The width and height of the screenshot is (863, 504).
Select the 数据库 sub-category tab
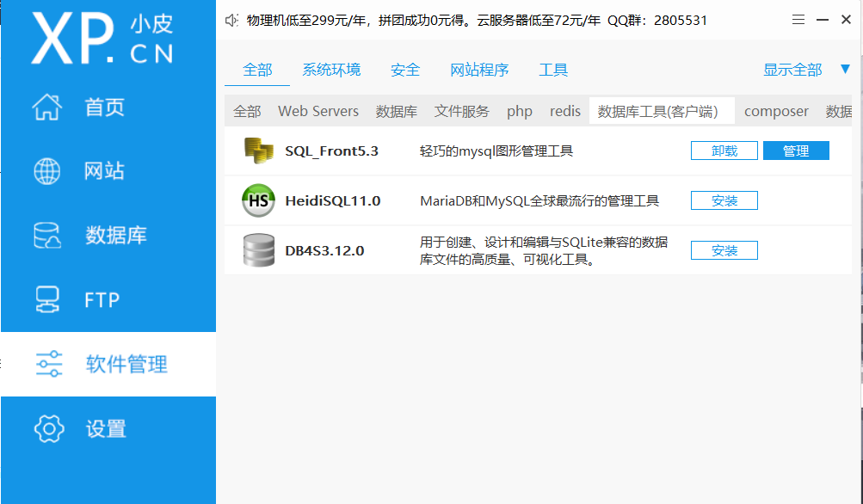(x=397, y=111)
